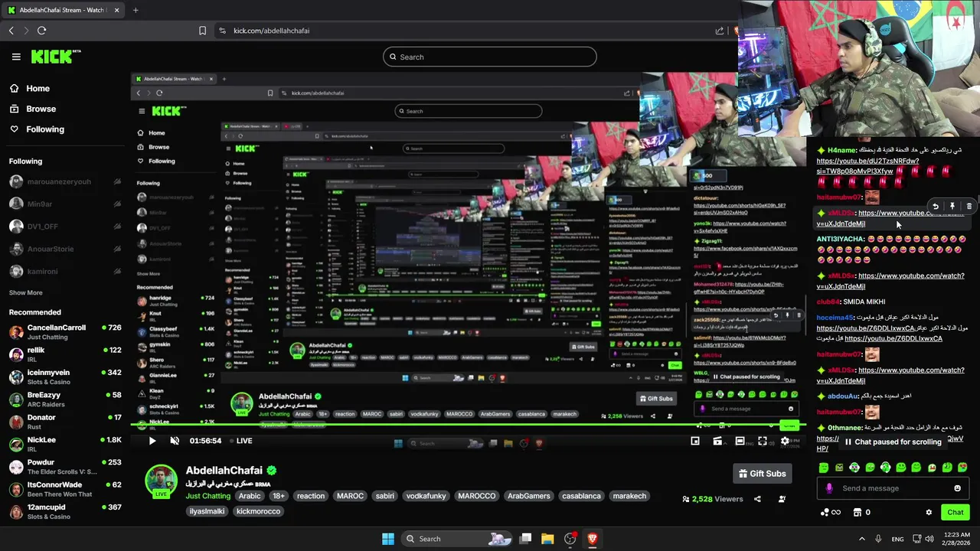The width and height of the screenshot is (980, 551).
Task: Open NickLee recommended channel
Action: tap(65, 444)
